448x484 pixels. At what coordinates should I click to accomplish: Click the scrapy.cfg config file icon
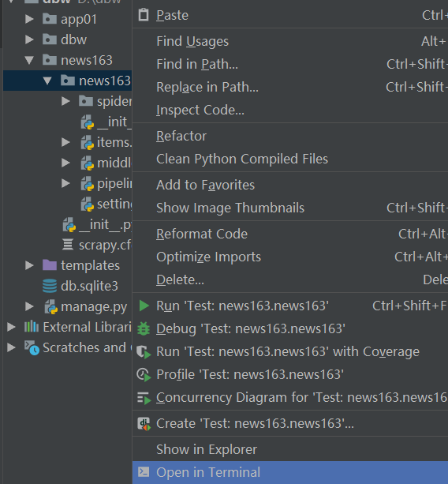pyautogui.click(x=68, y=245)
